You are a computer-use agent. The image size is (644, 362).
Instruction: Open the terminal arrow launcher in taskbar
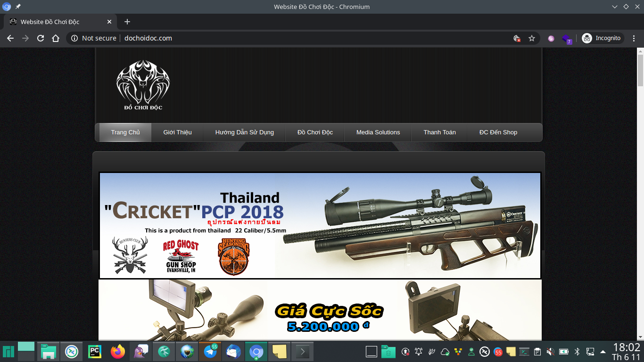[302, 352]
